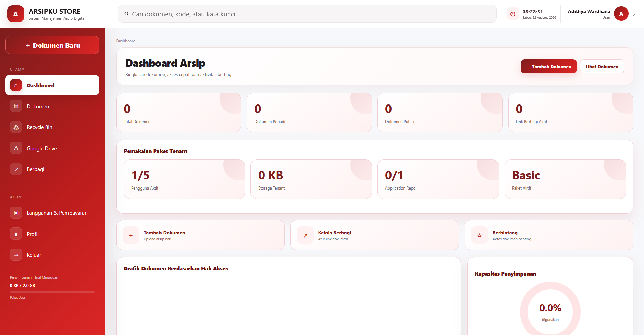Create a new document with Dokumen Baru
Viewport: 644px width, 335px height.
click(52, 45)
